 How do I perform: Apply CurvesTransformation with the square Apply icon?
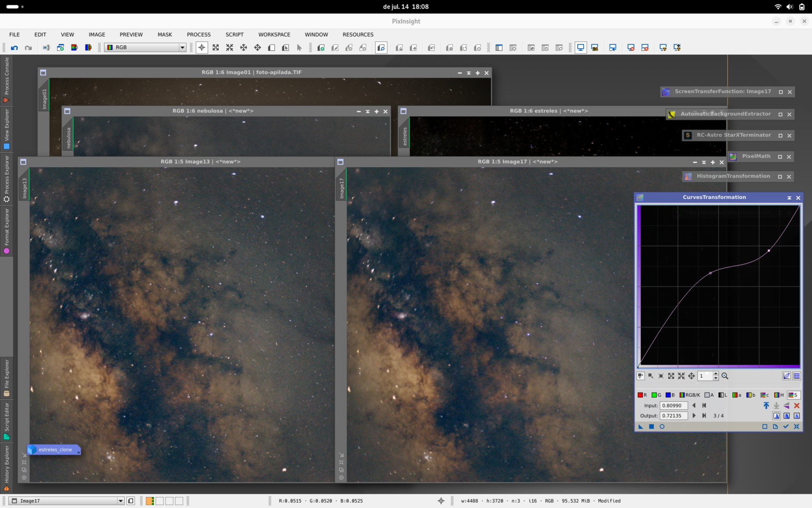tap(651, 427)
